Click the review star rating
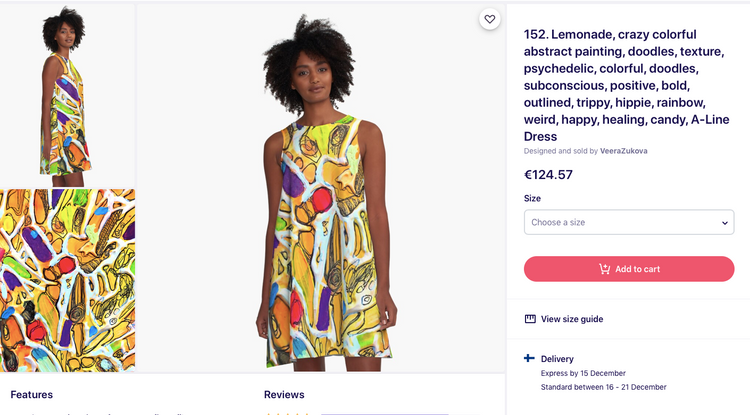Image resolution: width=750 pixels, height=415 pixels. 285,412
